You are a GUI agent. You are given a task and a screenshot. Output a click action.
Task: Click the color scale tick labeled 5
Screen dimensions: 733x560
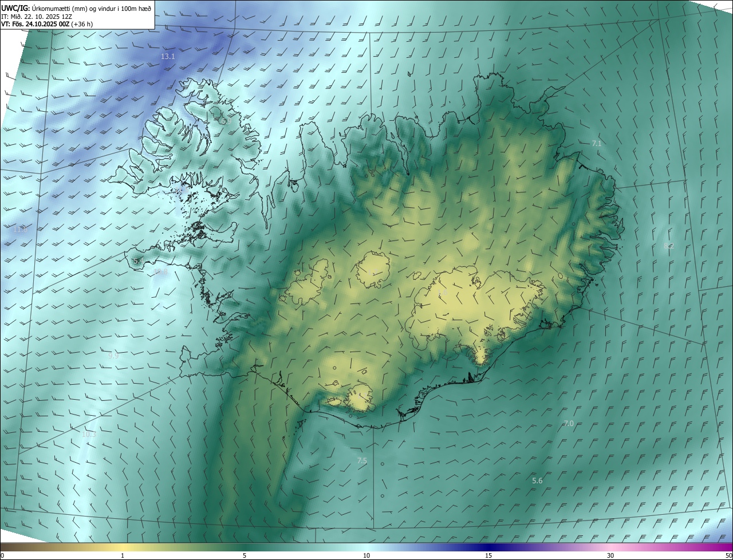[x=245, y=555]
